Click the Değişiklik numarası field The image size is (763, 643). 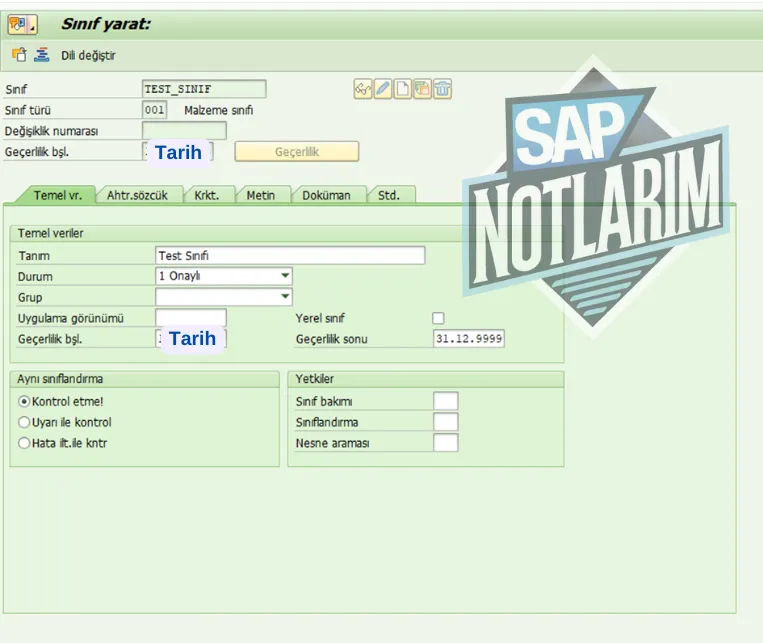tap(184, 131)
